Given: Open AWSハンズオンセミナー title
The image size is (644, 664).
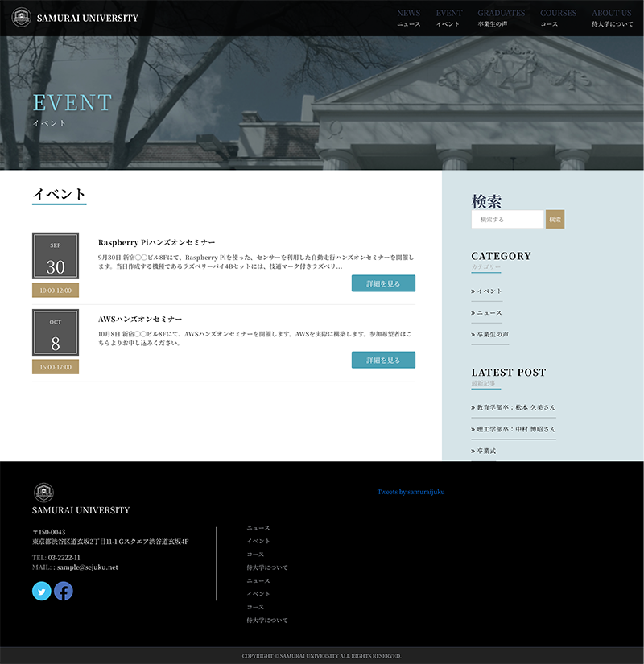Looking at the screenshot, I should point(140,319).
